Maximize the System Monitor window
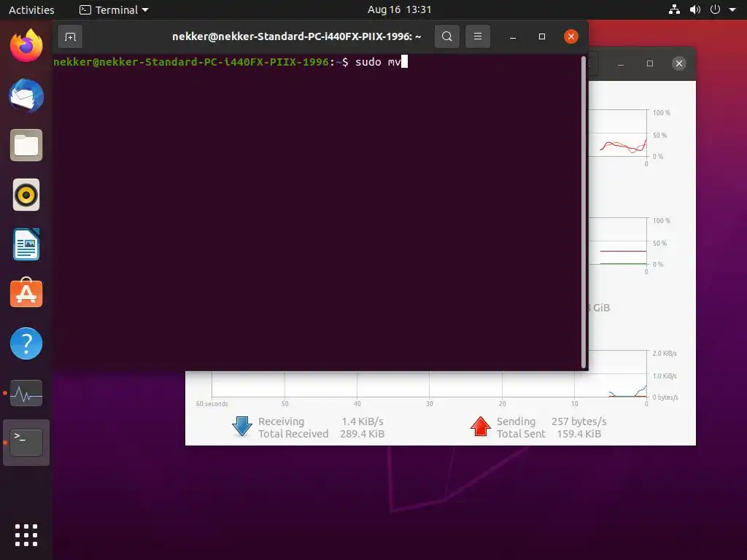Screen dimensions: 747x560 pyautogui.click(x=649, y=63)
